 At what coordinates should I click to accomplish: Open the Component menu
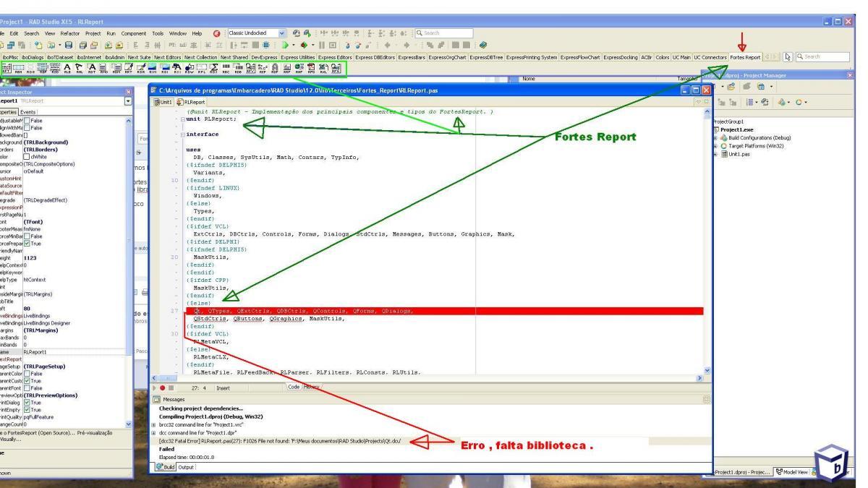click(134, 33)
